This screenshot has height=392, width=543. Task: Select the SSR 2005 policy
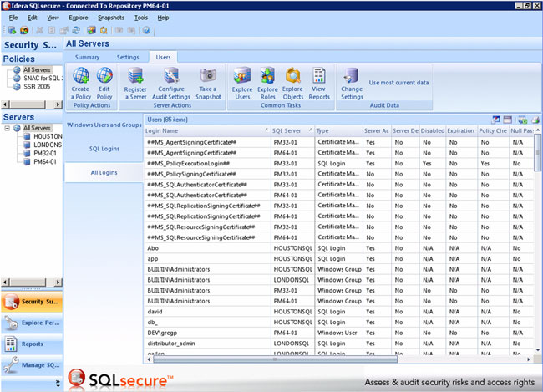(x=37, y=87)
